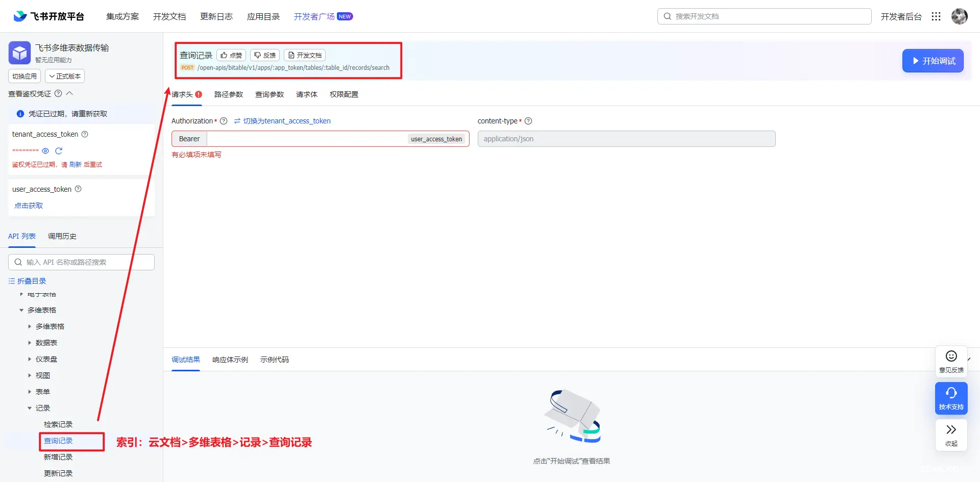Click the 刷新 link in expired notice
This screenshot has height=482, width=980.
(76, 165)
